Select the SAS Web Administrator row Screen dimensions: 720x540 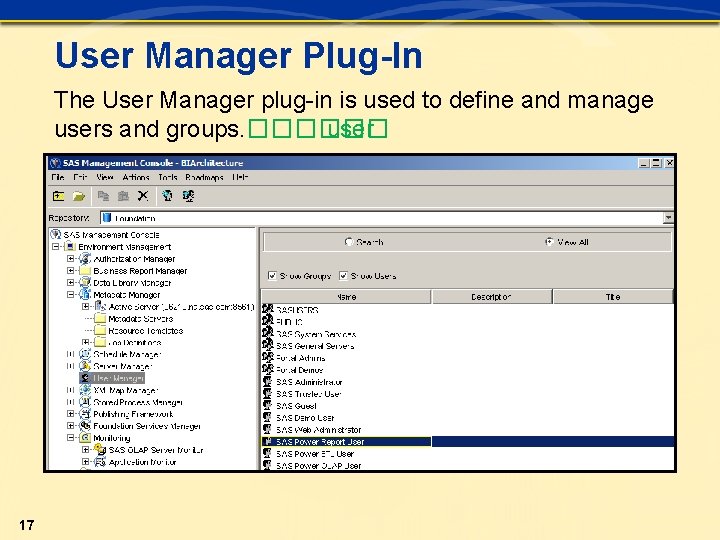click(467, 430)
